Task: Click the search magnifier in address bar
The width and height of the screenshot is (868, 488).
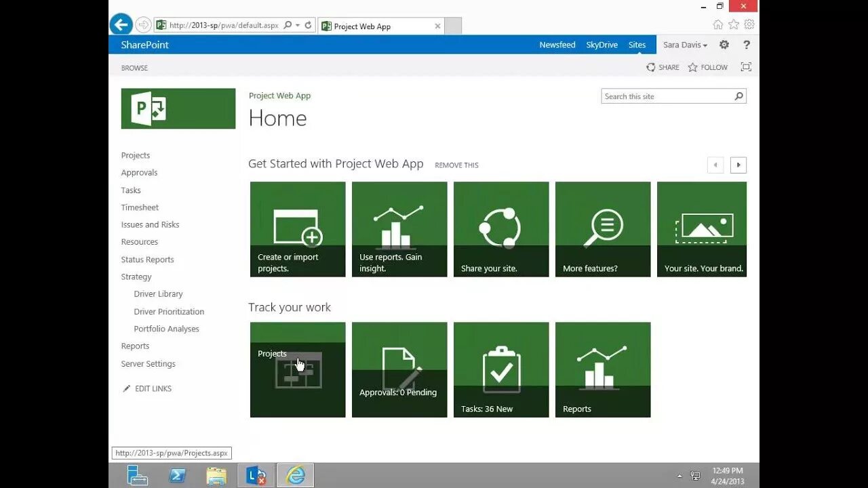Action: pyautogui.click(x=288, y=25)
